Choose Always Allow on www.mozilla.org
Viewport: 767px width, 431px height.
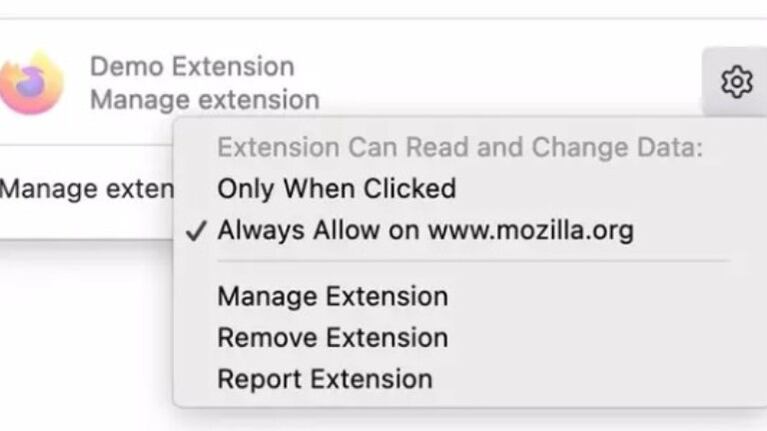[x=425, y=231]
